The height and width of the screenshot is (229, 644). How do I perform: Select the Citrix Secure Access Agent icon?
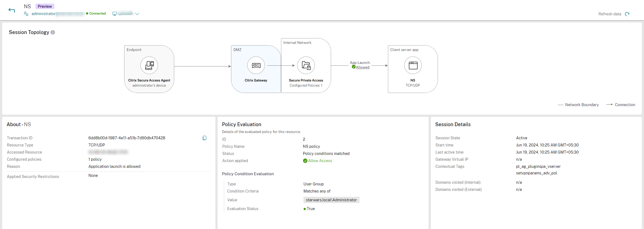(149, 65)
